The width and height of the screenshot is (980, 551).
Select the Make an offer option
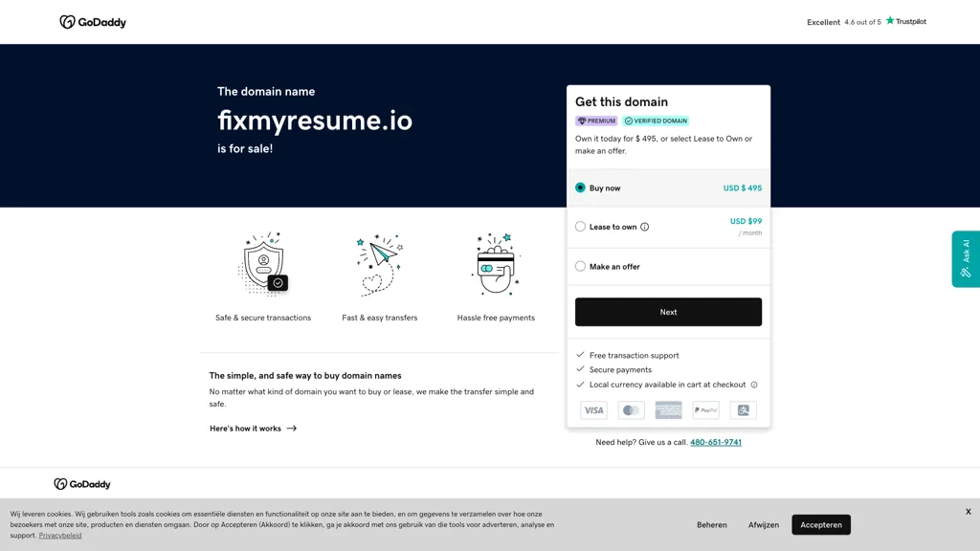[580, 266]
